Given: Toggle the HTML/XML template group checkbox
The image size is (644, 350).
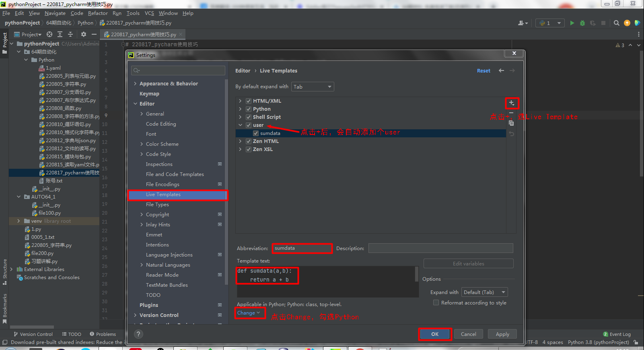Looking at the screenshot, I should tap(249, 101).
